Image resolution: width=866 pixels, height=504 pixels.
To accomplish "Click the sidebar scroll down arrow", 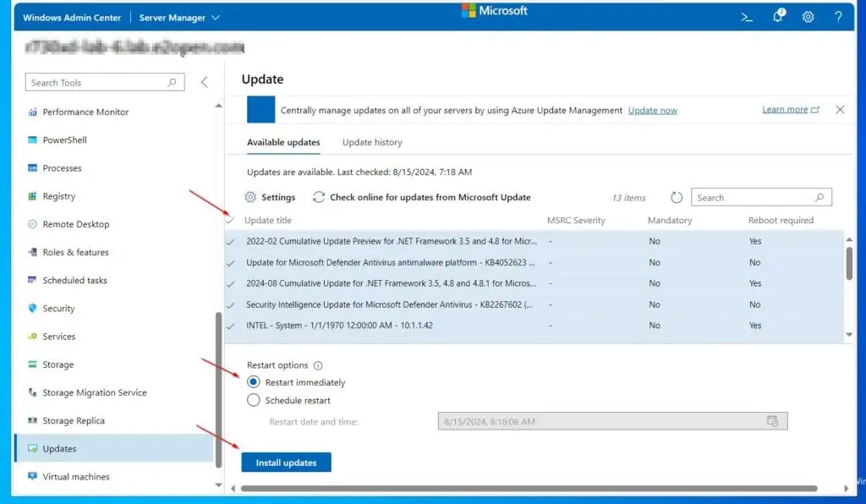I will [219, 485].
